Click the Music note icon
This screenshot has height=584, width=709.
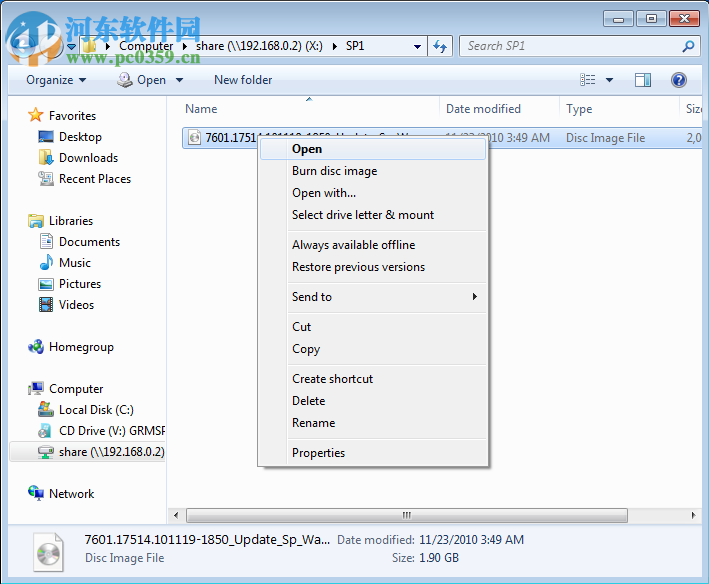[x=46, y=263]
